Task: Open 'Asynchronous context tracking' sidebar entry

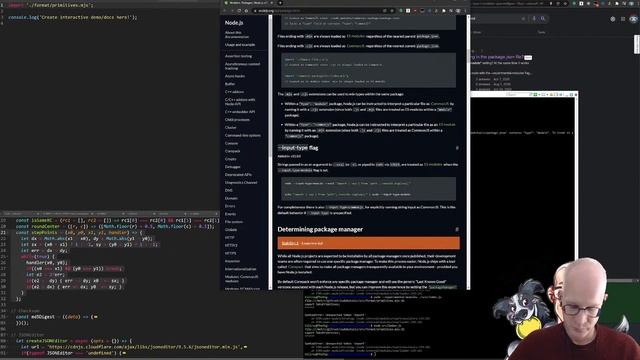Action: (x=242, y=66)
